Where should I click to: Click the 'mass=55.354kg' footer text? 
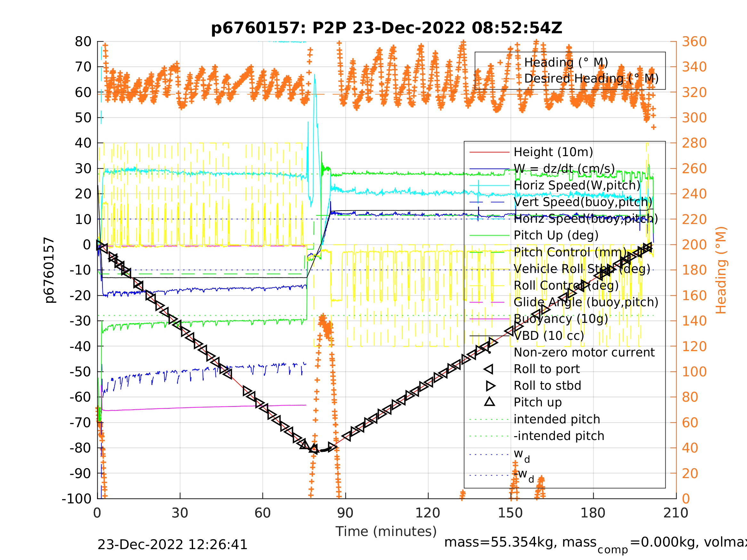coord(501,542)
